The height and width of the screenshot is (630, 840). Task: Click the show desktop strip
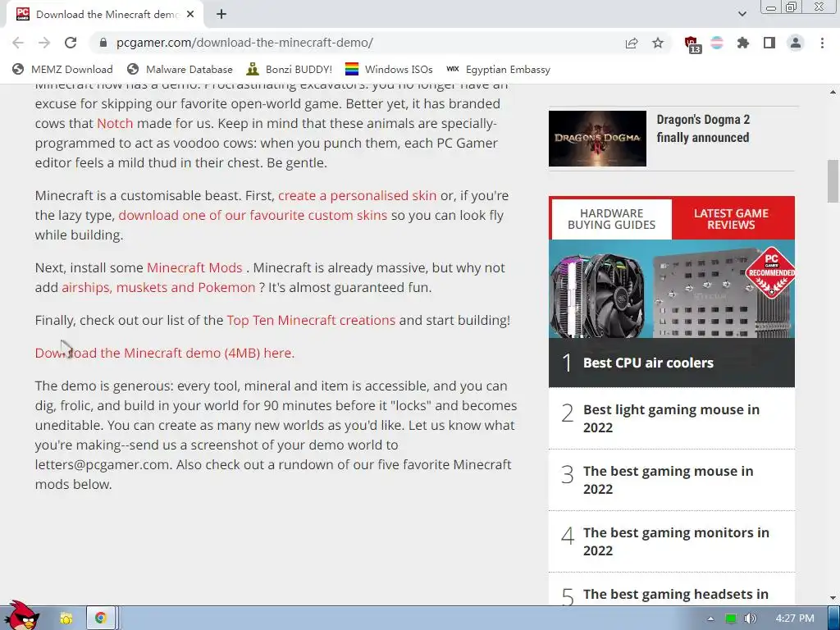click(834, 619)
